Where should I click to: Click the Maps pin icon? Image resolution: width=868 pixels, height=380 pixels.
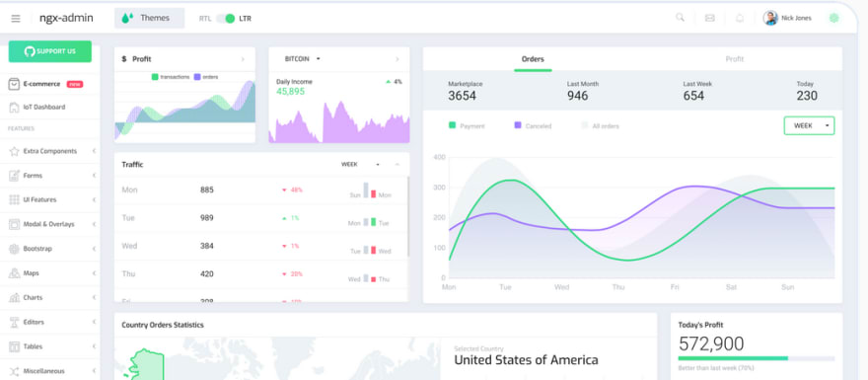pos(14,273)
